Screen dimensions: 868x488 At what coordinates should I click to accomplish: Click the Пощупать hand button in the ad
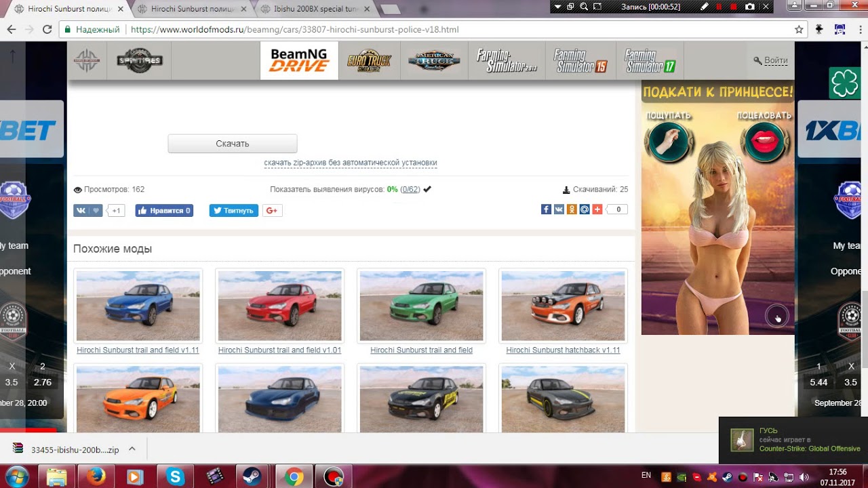[669, 141]
